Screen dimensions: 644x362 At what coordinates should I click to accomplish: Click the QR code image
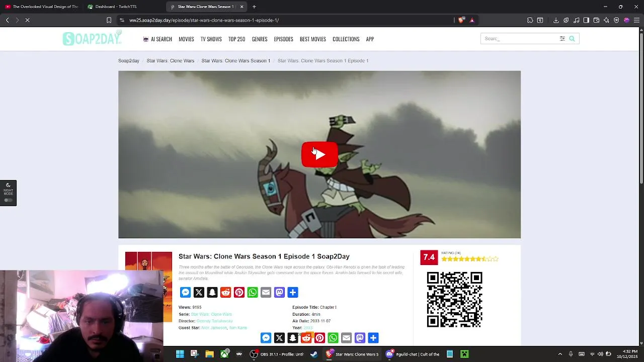[454, 299]
